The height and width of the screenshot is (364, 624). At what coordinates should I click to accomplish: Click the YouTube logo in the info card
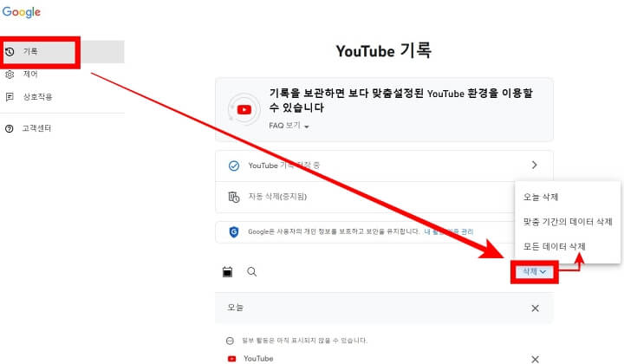point(244,109)
